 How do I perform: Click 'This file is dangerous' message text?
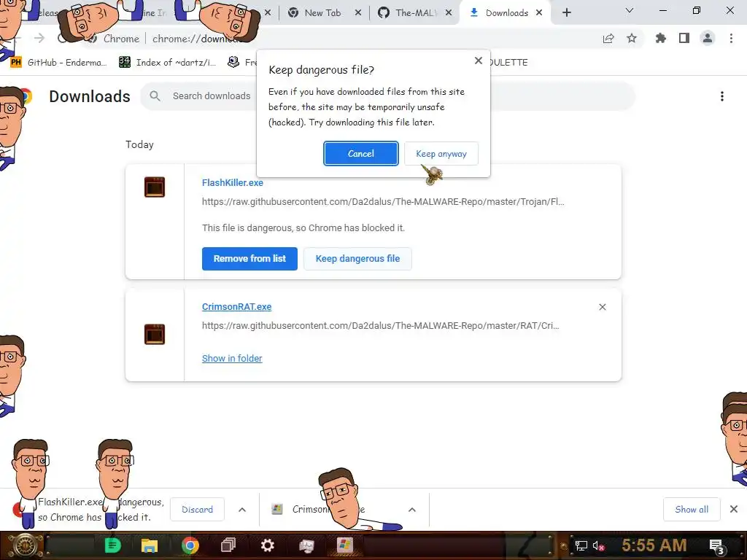click(x=303, y=228)
